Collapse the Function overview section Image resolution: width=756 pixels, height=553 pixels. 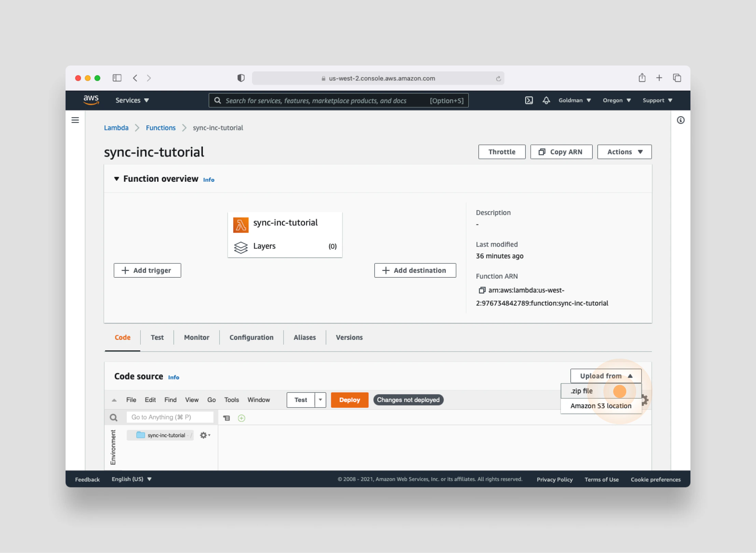[116, 179]
